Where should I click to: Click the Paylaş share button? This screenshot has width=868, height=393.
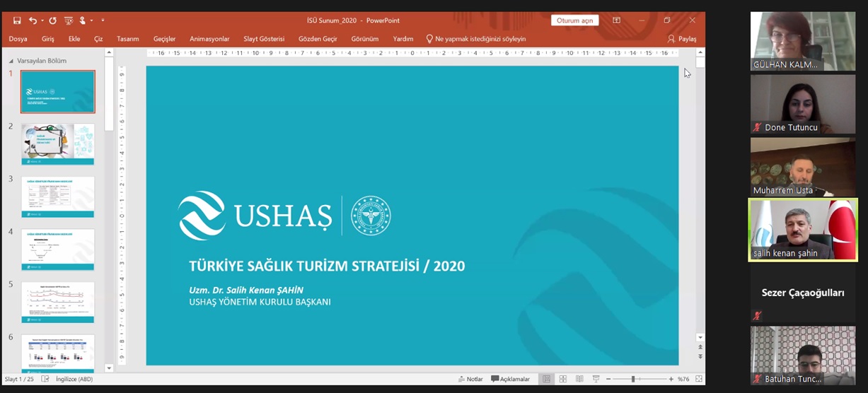682,39
